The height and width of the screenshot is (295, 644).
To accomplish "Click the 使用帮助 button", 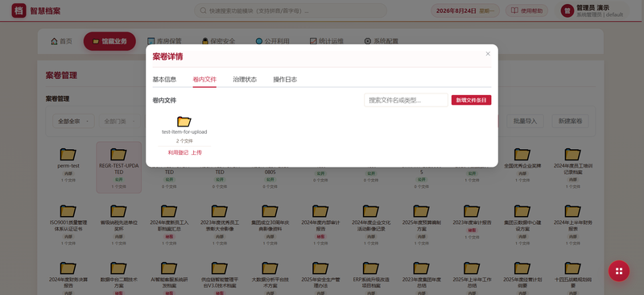I will 526,10.
